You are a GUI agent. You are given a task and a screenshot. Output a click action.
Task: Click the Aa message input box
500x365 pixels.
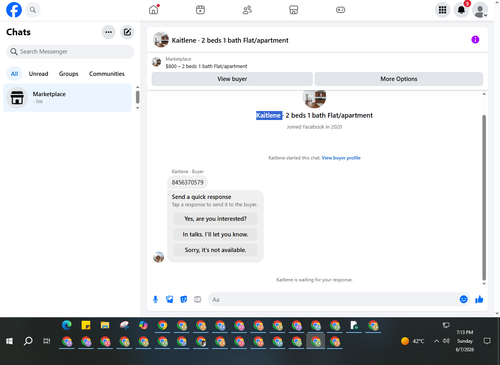click(333, 299)
